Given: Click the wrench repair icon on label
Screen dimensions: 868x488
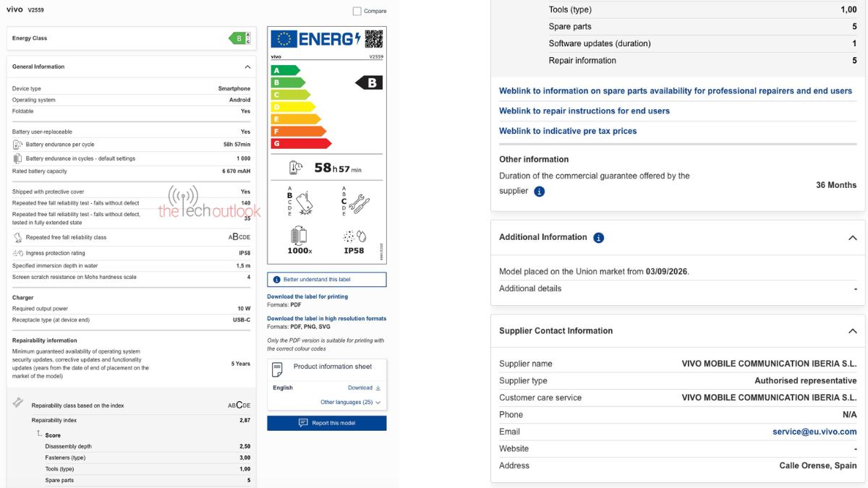Looking at the screenshot, I should point(359,203).
